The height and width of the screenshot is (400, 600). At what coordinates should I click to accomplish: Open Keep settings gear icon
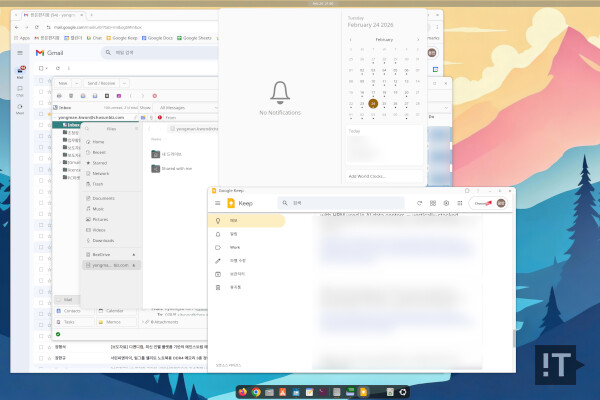tap(447, 203)
